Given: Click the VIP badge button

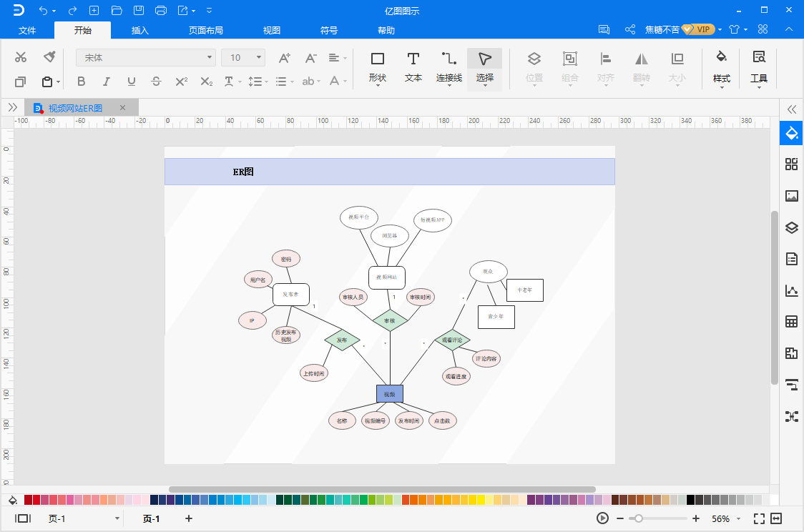Looking at the screenshot, I should coord(699,29).
